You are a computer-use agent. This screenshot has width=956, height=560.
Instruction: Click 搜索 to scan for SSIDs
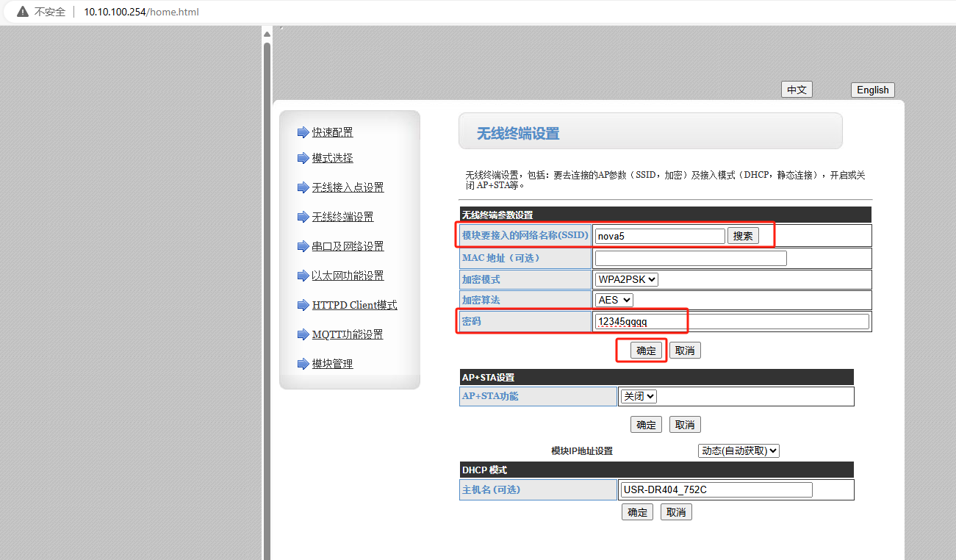(x=743, y=236)
